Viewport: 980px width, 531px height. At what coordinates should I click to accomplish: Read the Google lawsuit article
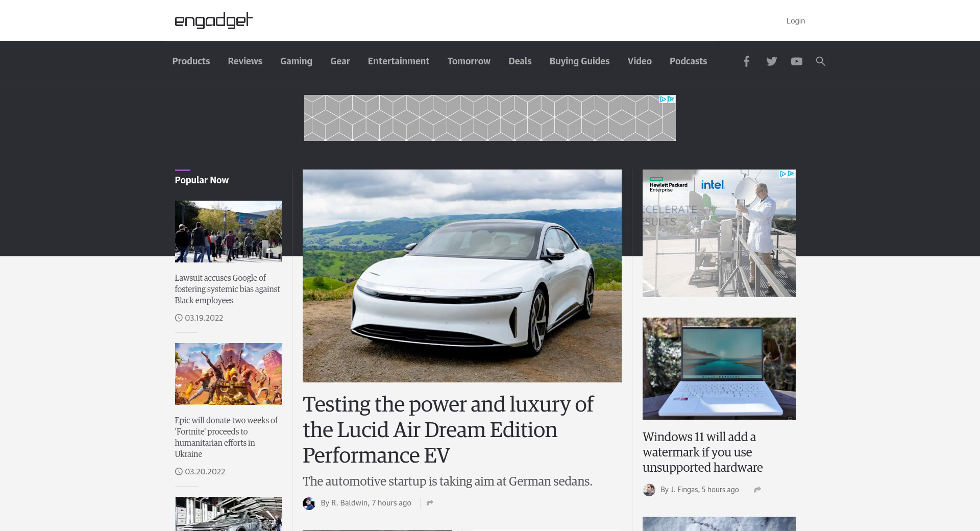pyautogui.click(x=227, y=289)
